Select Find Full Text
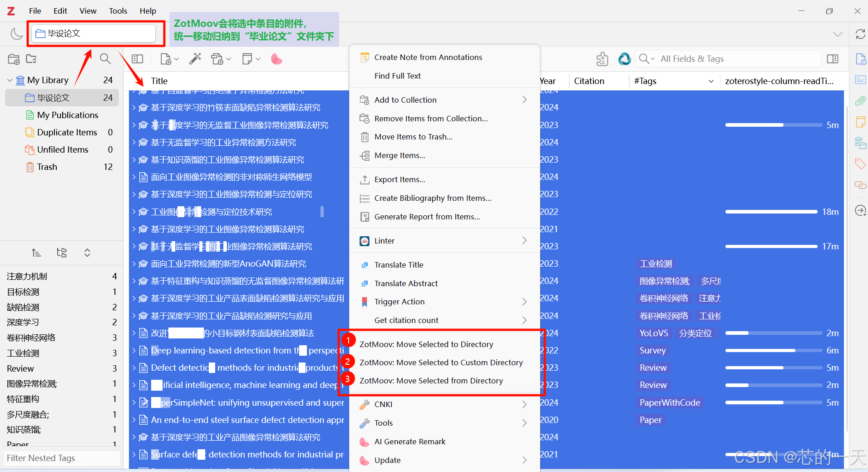Image resolution: width=868 pixels, height=472 pixels. 398,76
